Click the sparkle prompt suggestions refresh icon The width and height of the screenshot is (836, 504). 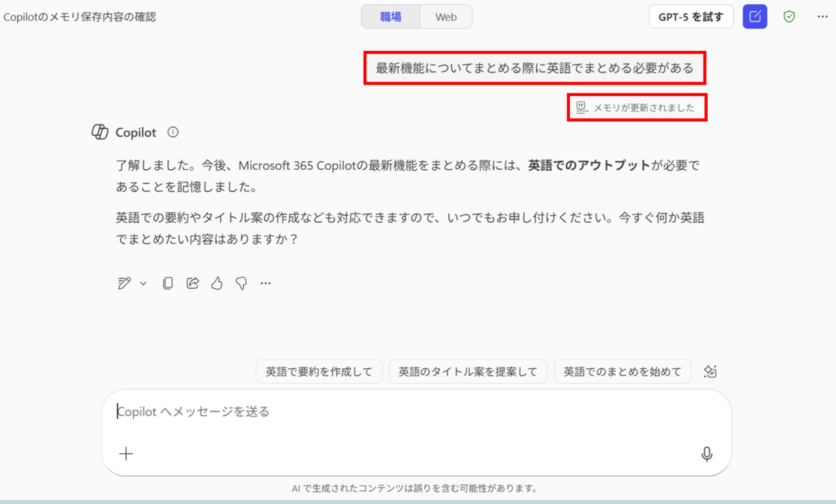pyautogui.click(x=710, y=371)
